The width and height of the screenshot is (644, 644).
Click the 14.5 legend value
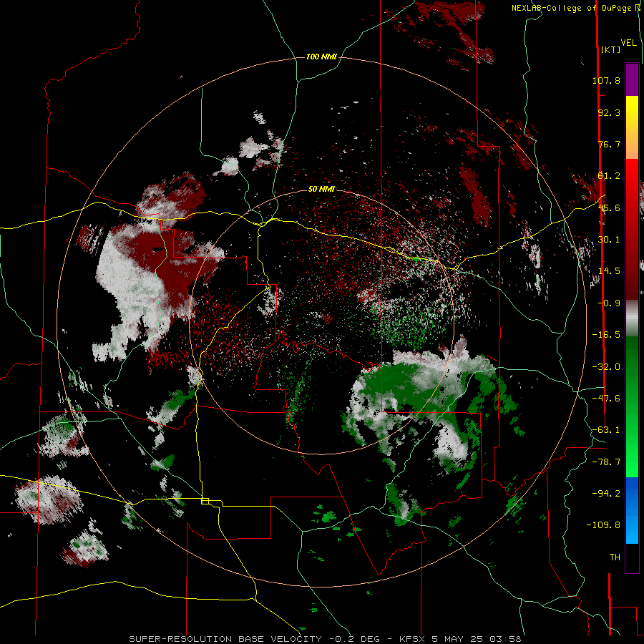(x=609, y=271)
